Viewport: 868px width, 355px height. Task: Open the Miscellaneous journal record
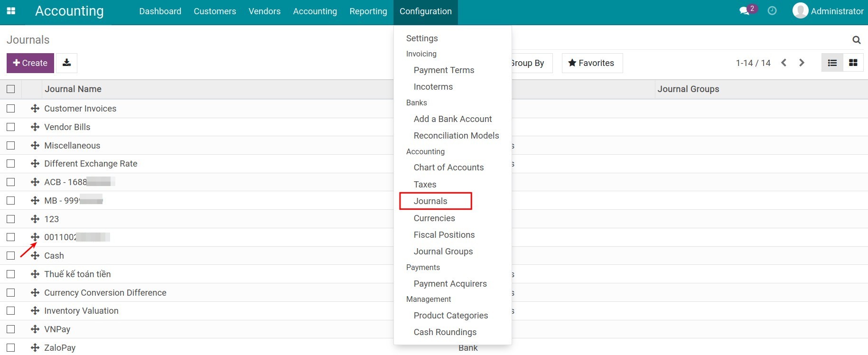pos(72,146)
